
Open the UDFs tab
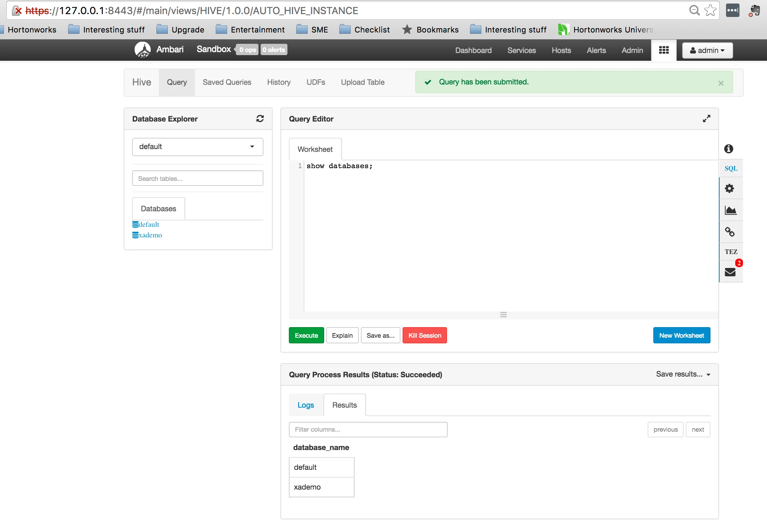point(316,82)
